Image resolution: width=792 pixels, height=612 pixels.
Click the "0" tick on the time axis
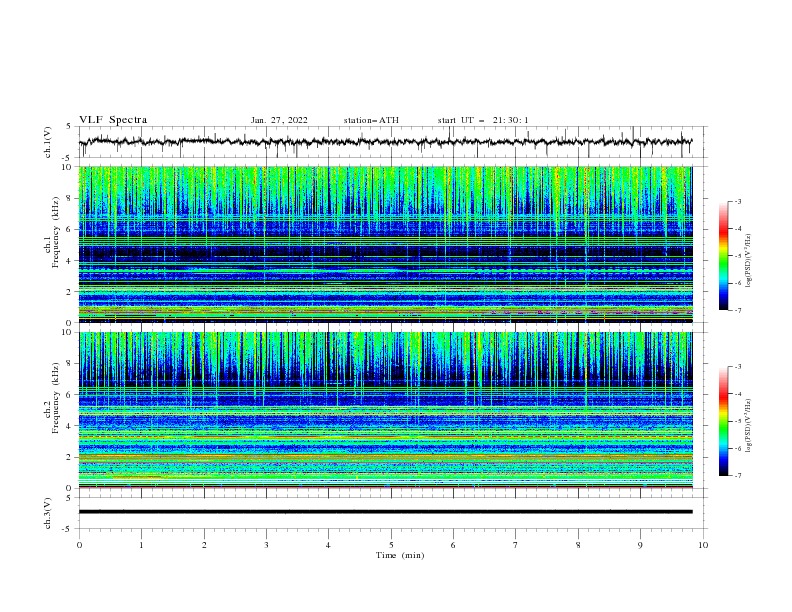click(x=79, y=545)
